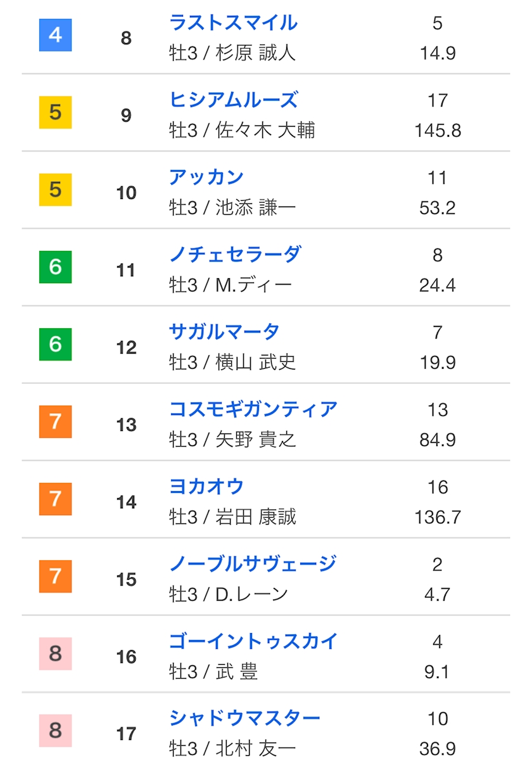Click the blue bracket 4 badge
The height and width of the screenshot is (768, 532).
[56, 35]
